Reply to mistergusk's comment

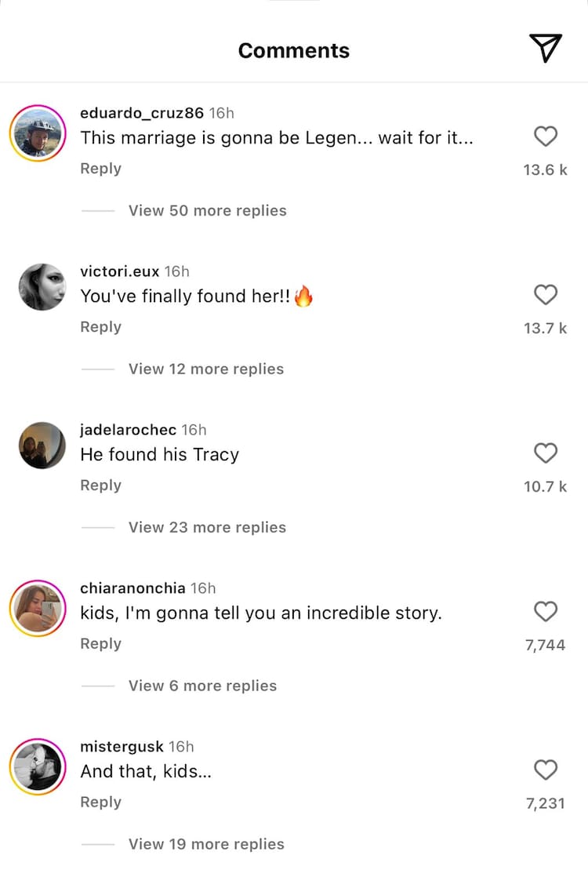coord(100,802)
